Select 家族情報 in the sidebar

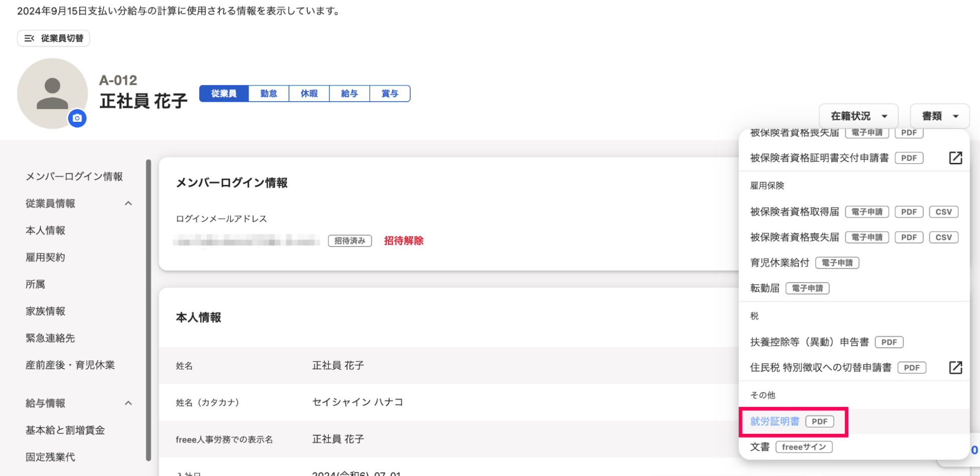coord(46,311)
